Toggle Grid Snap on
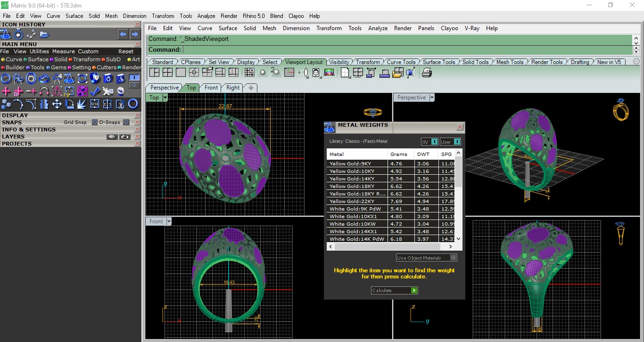The width and height of the screenshot is (644, 342). (x=95, y=122)
